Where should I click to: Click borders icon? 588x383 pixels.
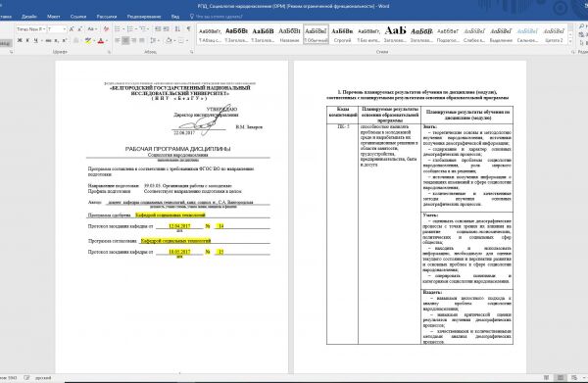(x=181, y=40)
